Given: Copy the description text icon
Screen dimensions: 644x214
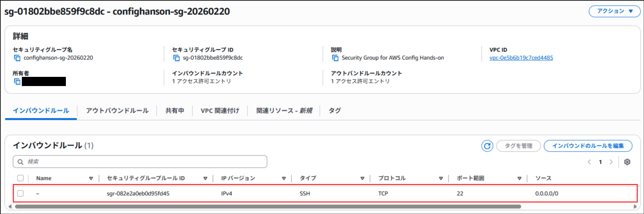Looking at the screenshot, I should [x=336, y=58].
